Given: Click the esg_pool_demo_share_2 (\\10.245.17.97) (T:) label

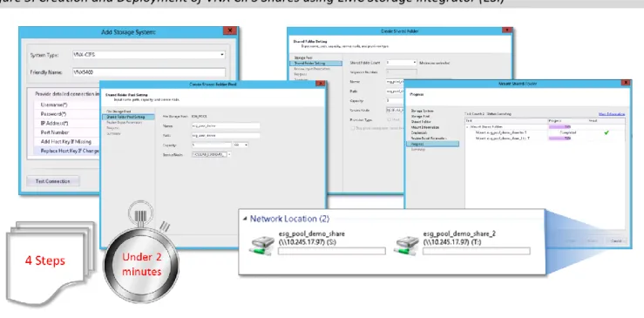Looking at the screenshot, I should pyautogui.click(x=459, y=238).
